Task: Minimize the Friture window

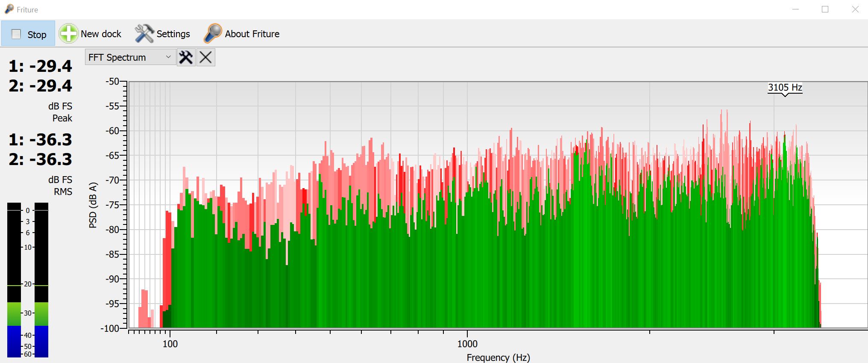Action: [795, 9]
